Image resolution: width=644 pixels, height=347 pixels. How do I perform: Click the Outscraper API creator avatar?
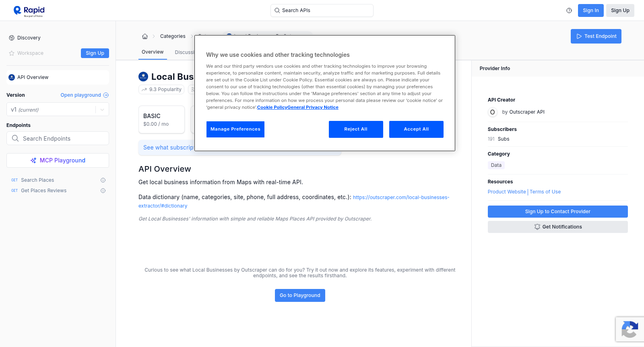(492, 112)
